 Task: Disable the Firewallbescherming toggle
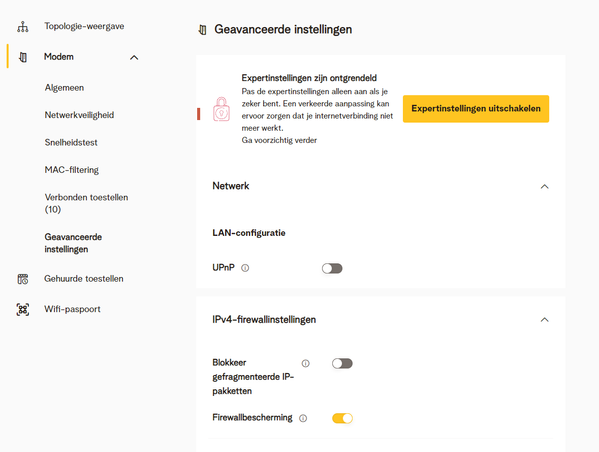342,418
